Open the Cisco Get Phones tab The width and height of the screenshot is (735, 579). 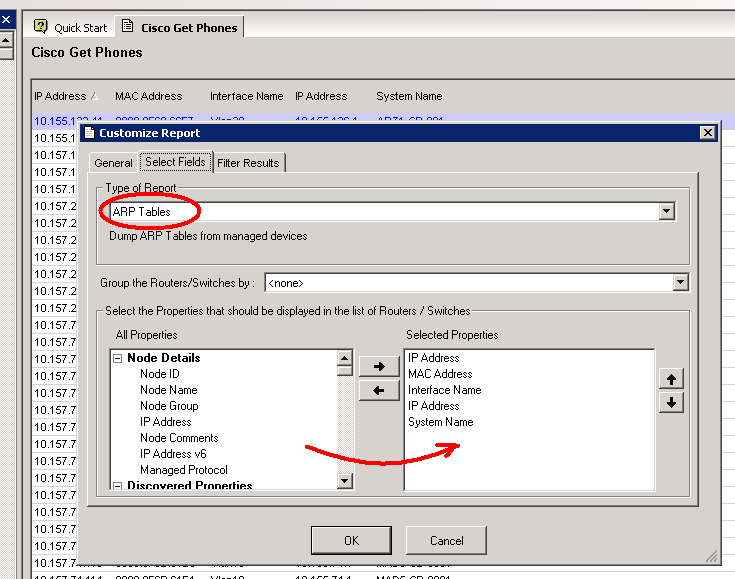[180, 27]
